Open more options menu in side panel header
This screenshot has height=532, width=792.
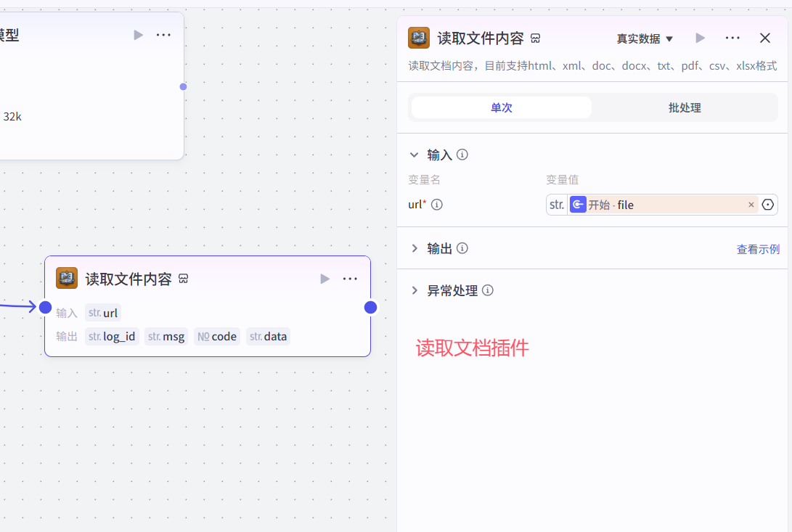[732, 38]
